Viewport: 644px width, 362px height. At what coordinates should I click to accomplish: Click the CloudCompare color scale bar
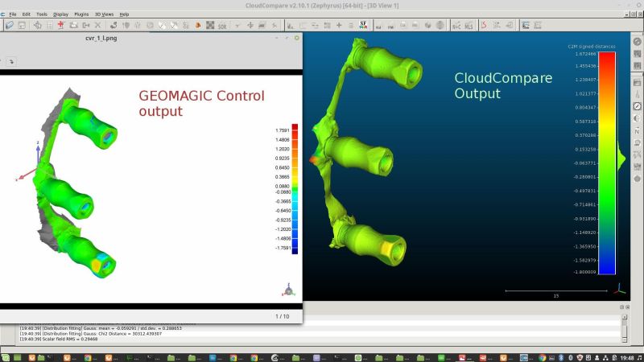[x=607, y=163]
